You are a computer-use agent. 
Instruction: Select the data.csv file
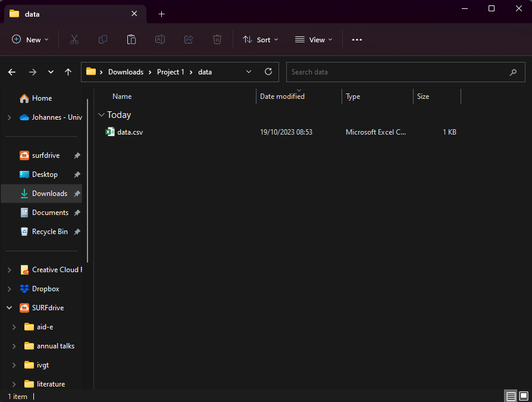[x=130, y=132]
